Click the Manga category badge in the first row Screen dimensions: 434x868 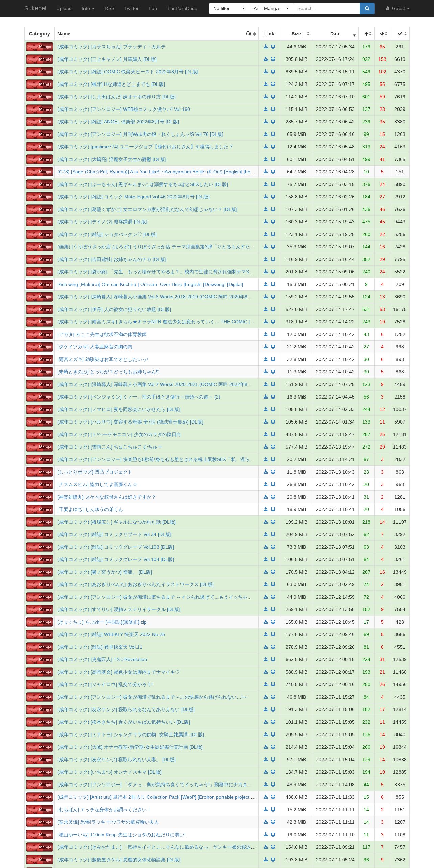[x=40, y=47]
